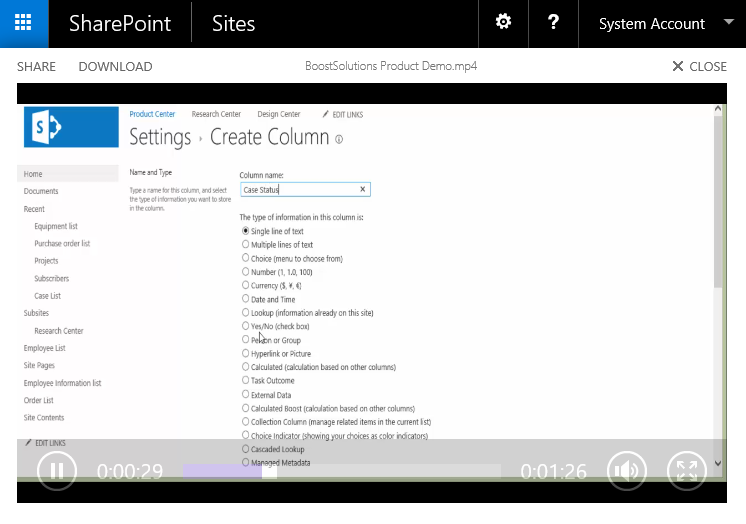Click the scrollbar down arrow
746x524 pixels.
click(718, 463)
